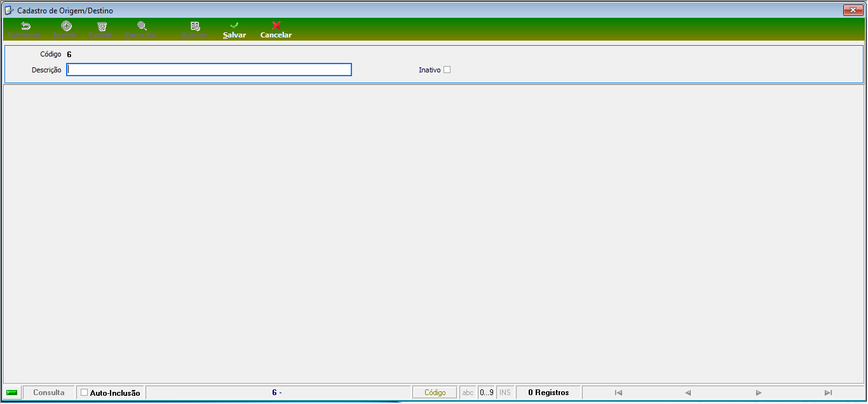The height and width of the screenshot is (404, 868).
Task: Close the Cadastro de Origem/Destino window
Action: click(852, 10)
